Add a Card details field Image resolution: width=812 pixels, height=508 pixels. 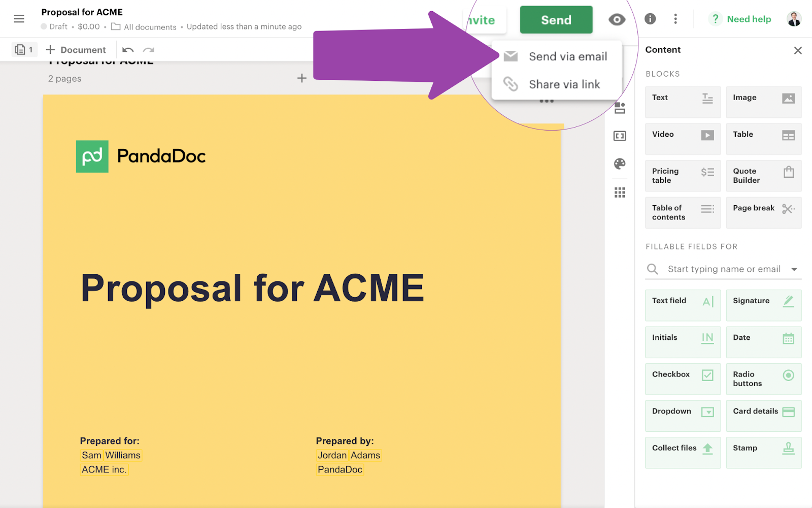coord(764,416)
